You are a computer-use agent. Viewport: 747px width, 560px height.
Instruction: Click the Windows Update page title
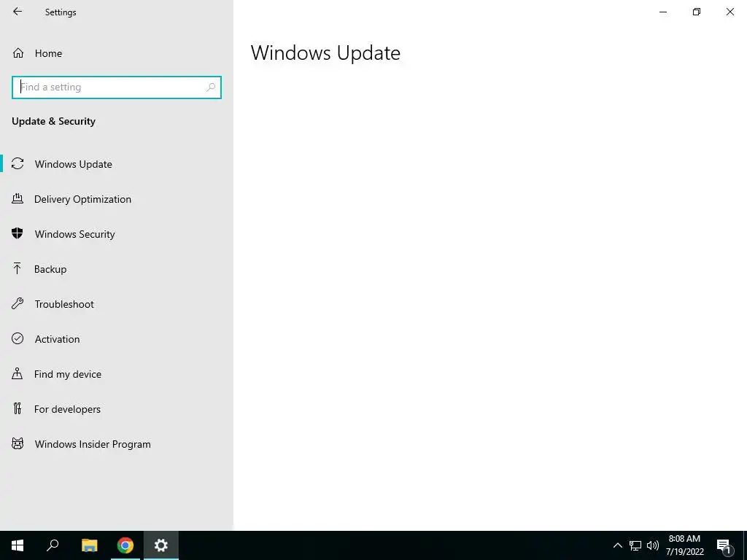coord(325,52)
